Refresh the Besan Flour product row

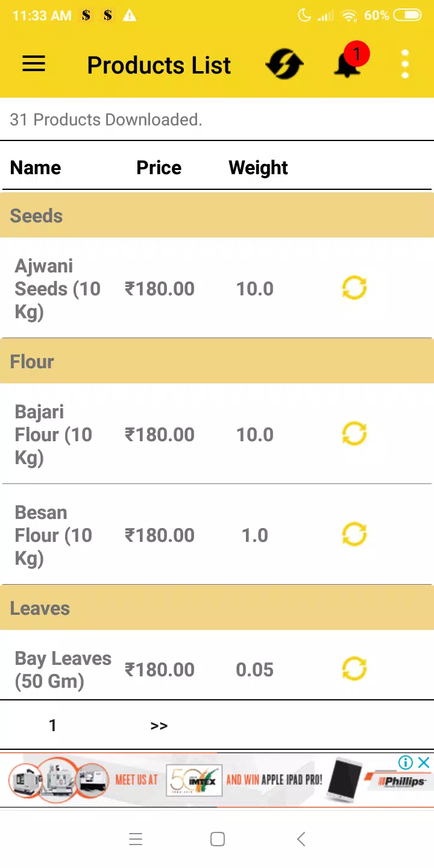[354, 535]
